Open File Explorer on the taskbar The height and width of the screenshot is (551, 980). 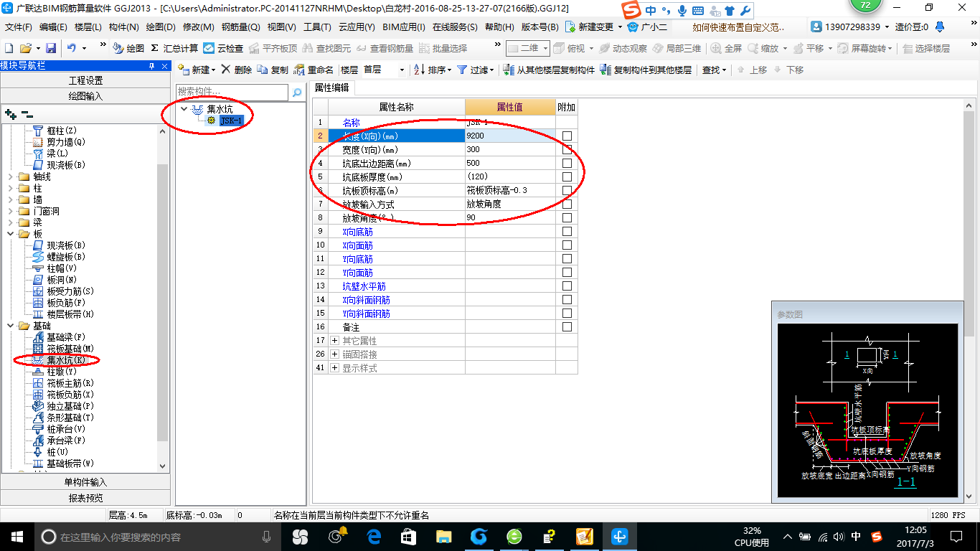[x=443, y=536]
